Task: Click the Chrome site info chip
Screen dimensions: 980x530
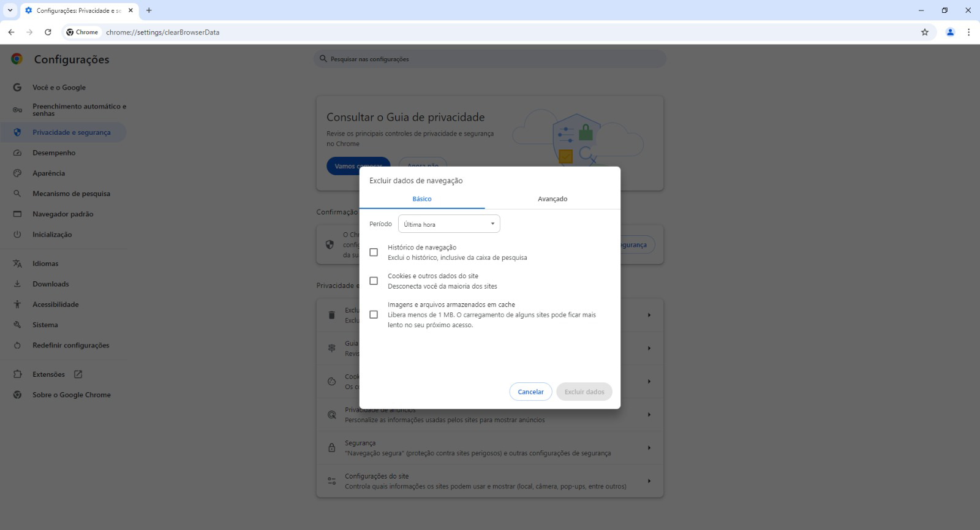Action: coord(82,32)
